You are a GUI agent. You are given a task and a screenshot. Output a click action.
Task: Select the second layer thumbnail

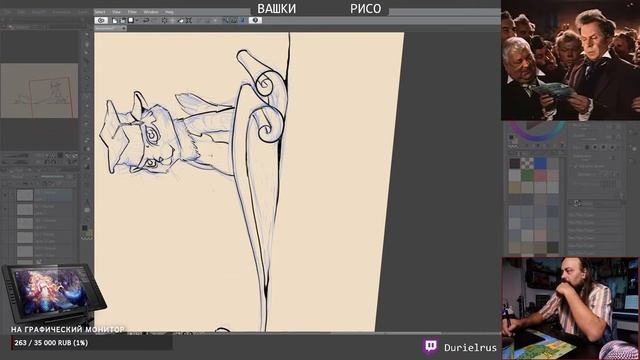(x=25, y=209)
